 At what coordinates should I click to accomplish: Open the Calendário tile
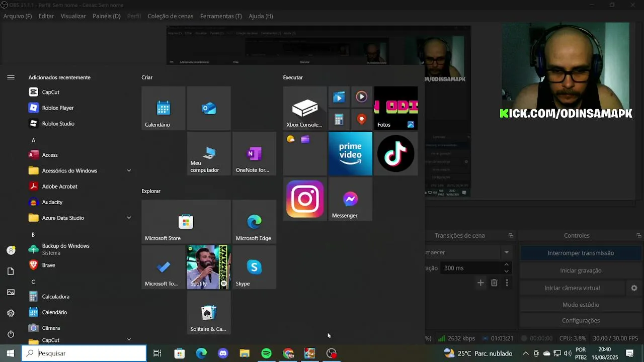coord(164,108)
